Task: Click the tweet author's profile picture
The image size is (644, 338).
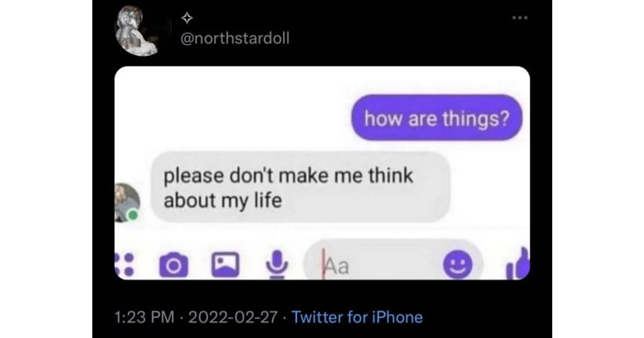Action: [x=138, y=30]
